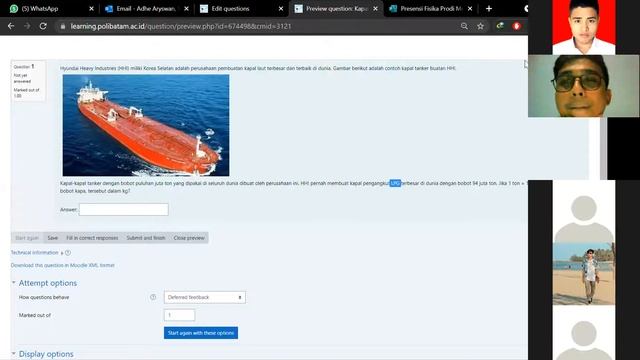This screenshot has width=640, height=360.
Task: Click Close preview button
Action: click(189, 238)
